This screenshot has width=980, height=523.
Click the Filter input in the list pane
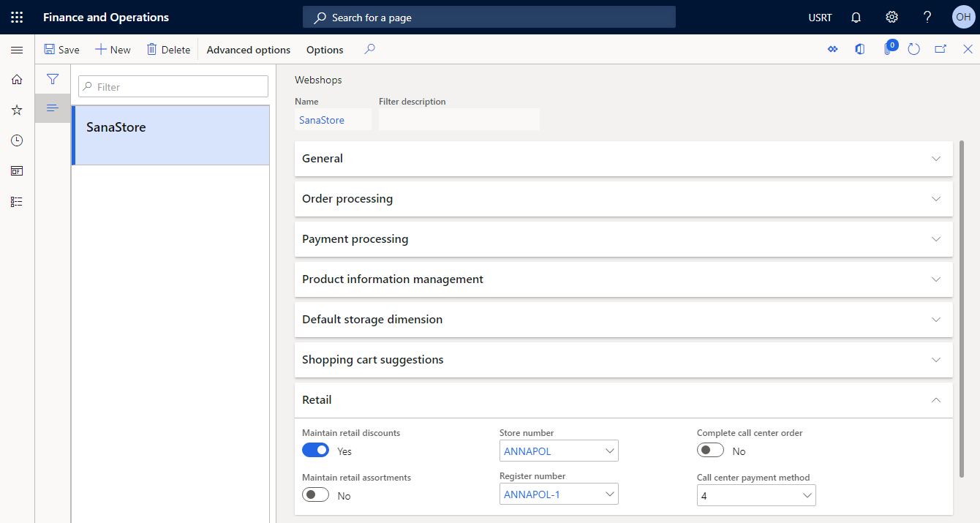click(173, 86)
